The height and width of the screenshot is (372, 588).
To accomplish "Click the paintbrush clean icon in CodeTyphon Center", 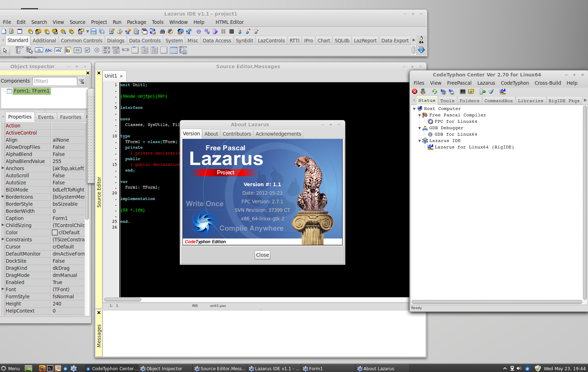I will [491, 91].
